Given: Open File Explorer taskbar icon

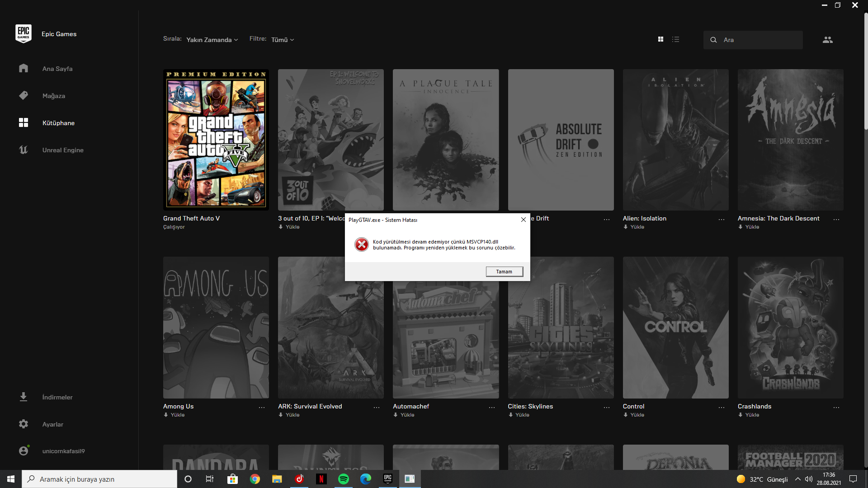Looking at the screenshot, I should point(277,479).
